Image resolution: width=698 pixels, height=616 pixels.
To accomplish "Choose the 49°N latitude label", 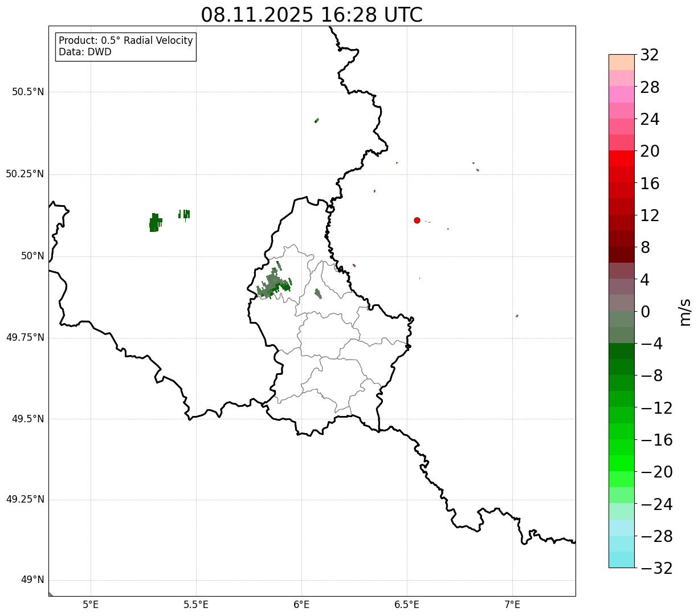I will click(32, 580).
